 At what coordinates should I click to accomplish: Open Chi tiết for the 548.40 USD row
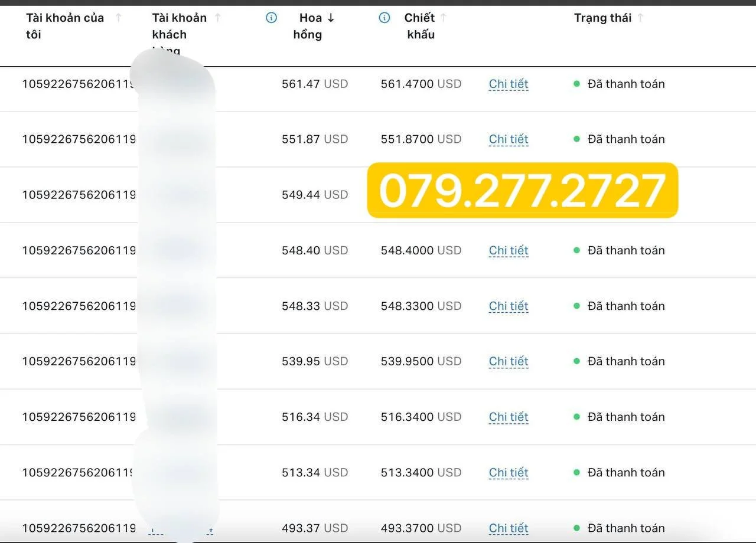508,250
